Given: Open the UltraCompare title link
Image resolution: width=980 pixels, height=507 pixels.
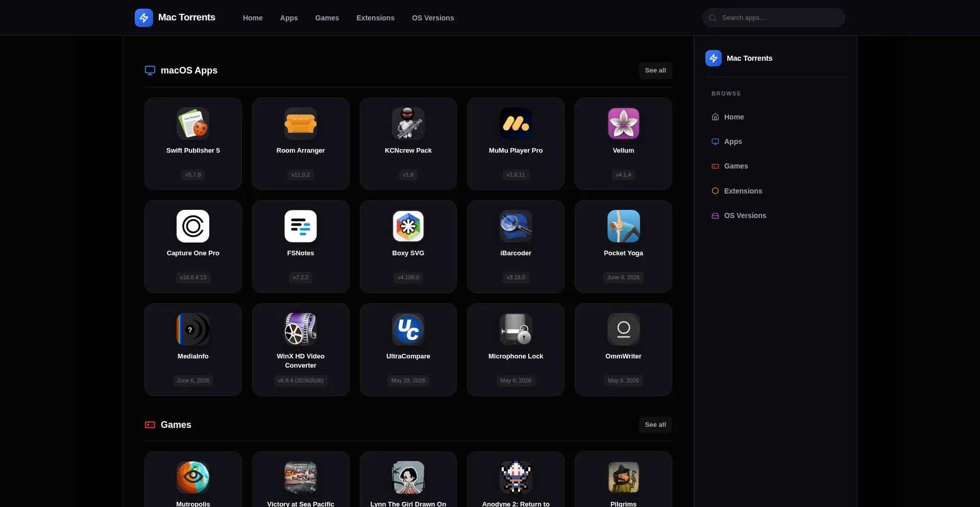Looking at the screenshot, I should [408, 356].
